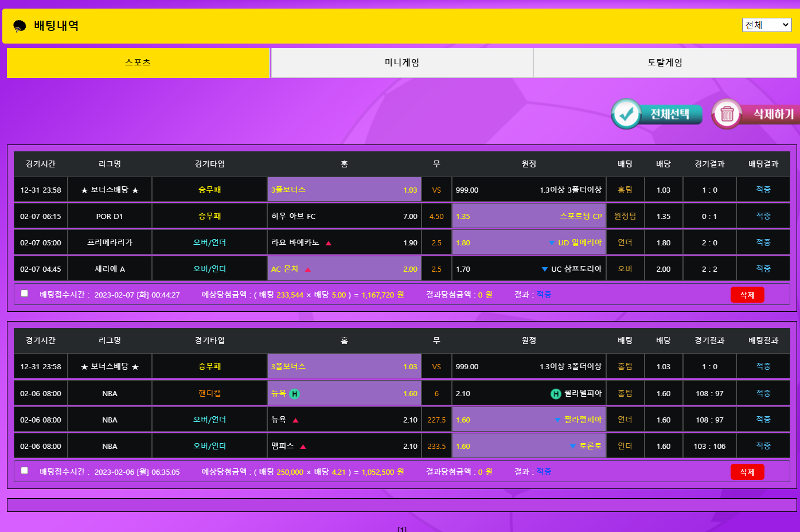800x532 pixels.
Task: Click the blue down arrow beside UC 삼프도리아
Action: pos(544,269)
